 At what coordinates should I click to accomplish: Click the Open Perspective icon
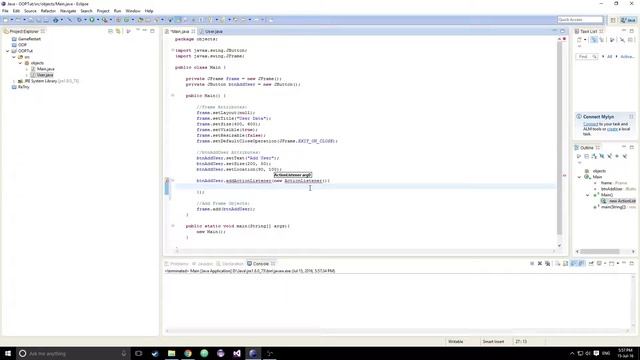(613, 20)
